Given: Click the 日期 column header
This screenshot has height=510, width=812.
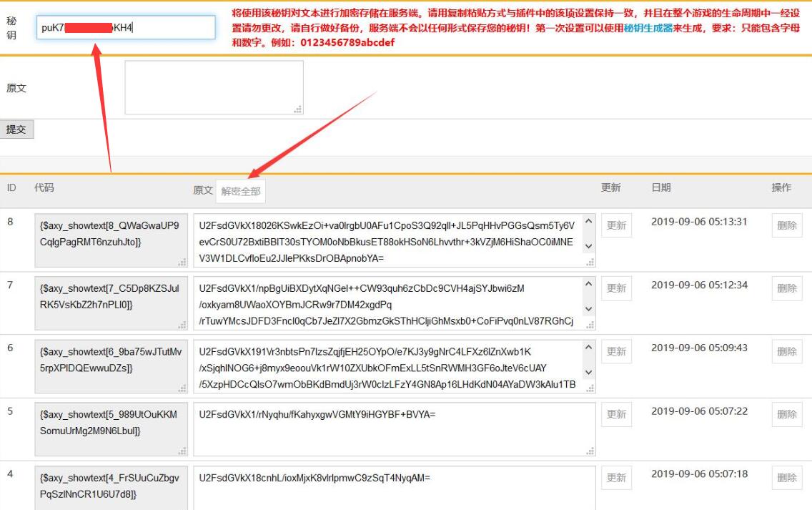Looking at the screenshot, I should click(660, 187).
